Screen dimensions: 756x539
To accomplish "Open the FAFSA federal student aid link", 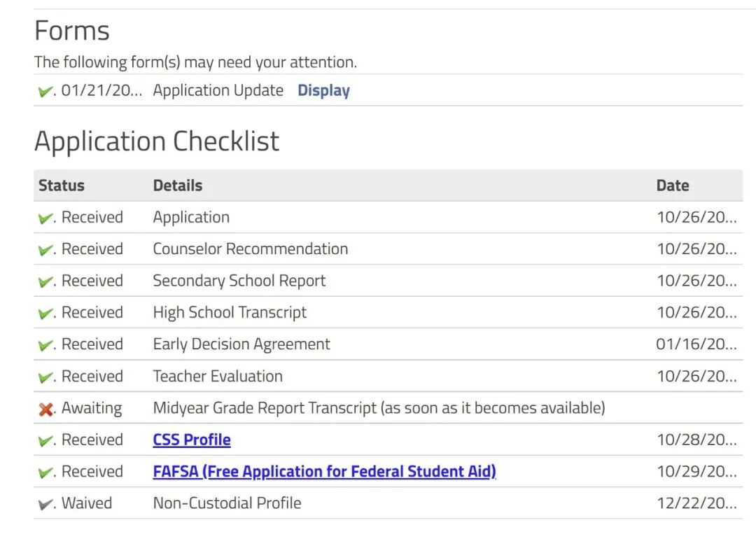I will coord(325,471).
